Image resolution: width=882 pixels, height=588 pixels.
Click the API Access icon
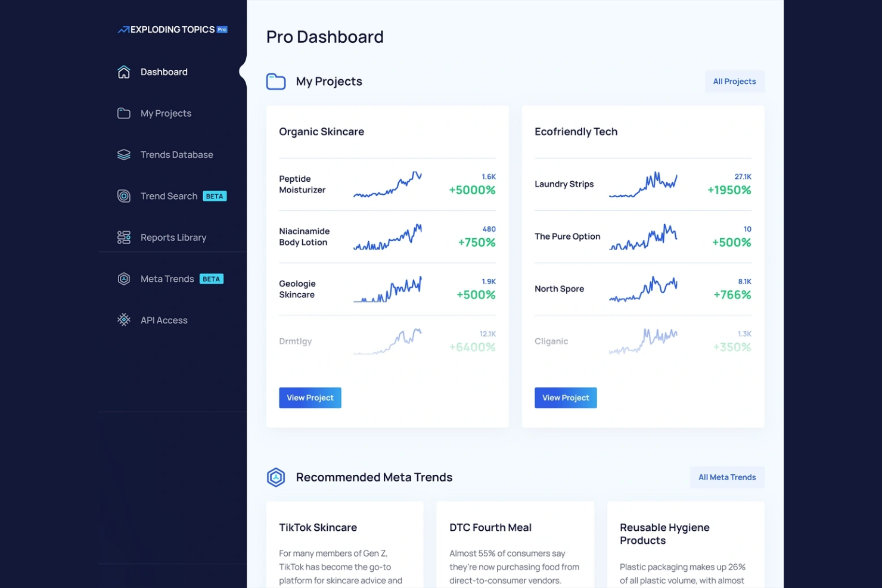(124, 320)
